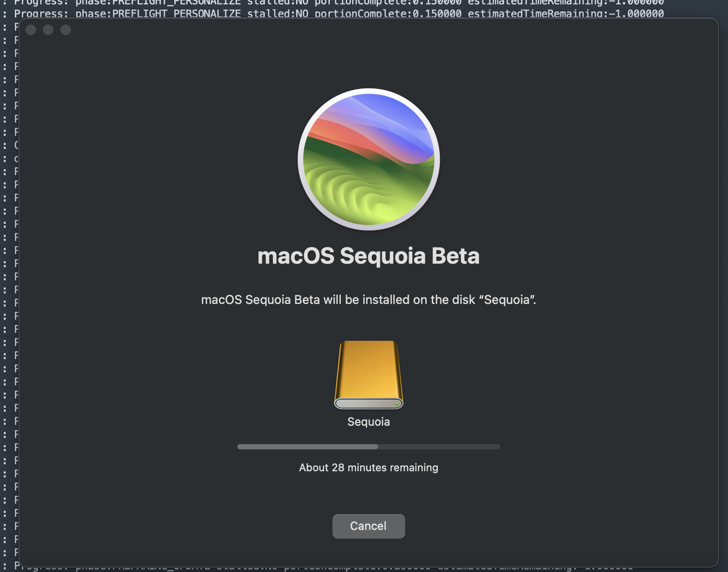728x572 pixels.
Task: Click "portionComplete:0.150000" in the second terminal line
Action: pos(388,14)
